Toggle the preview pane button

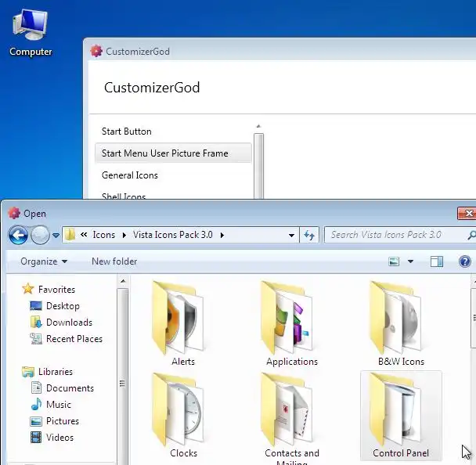point(437,261)
